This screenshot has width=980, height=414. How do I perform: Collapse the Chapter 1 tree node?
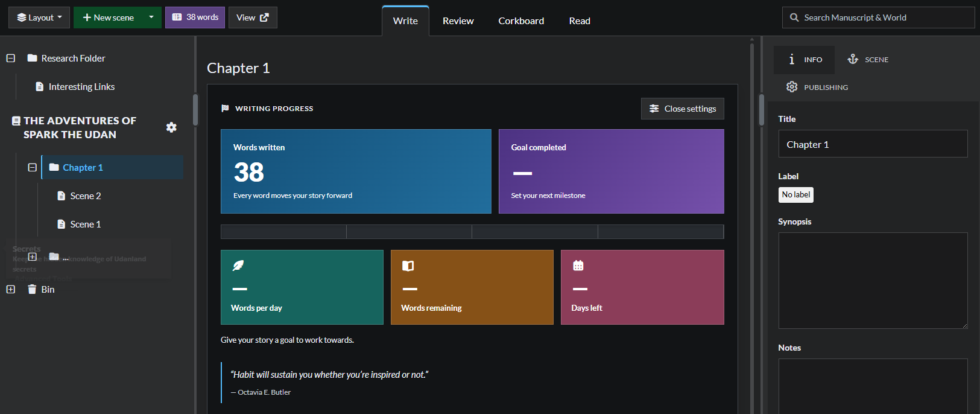tap(33, 167)
